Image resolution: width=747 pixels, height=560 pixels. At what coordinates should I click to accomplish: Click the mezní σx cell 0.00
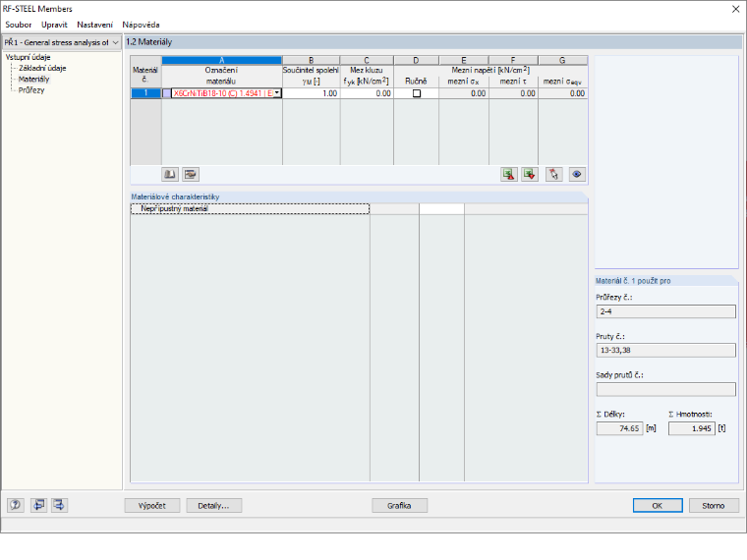pos(464,93)
